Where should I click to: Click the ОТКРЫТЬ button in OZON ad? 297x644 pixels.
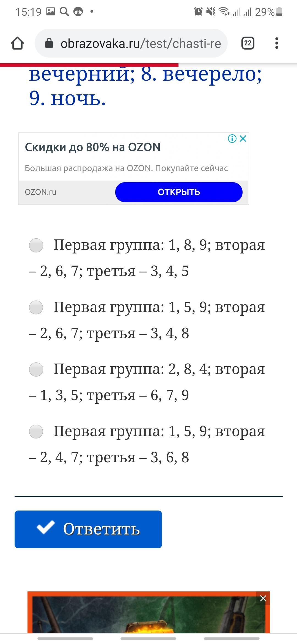coord(179,192)
